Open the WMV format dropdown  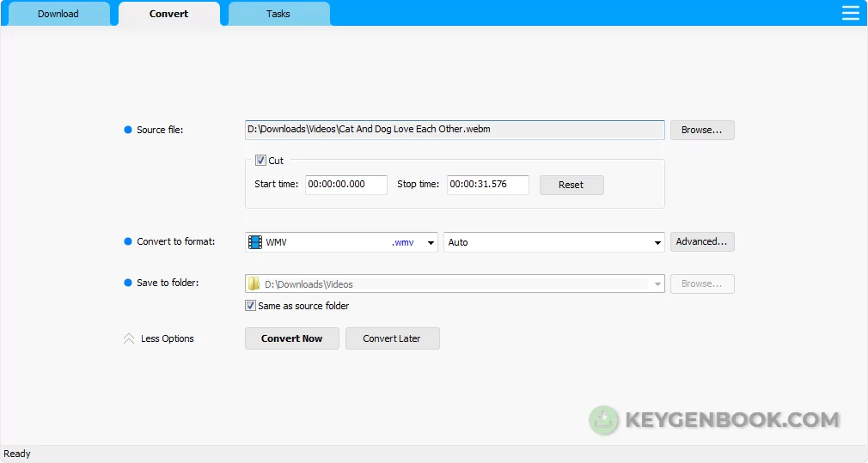tap(431, 243)
